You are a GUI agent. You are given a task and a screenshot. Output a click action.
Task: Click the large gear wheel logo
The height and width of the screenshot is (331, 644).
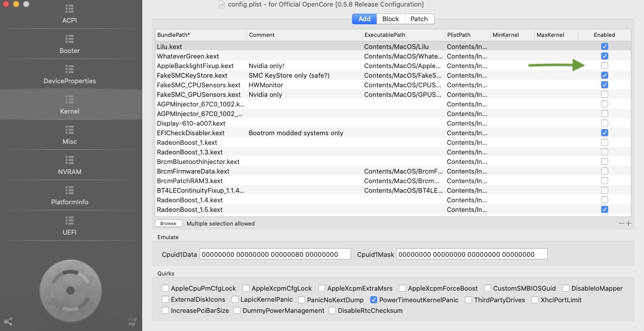click(x=71, y=291)
